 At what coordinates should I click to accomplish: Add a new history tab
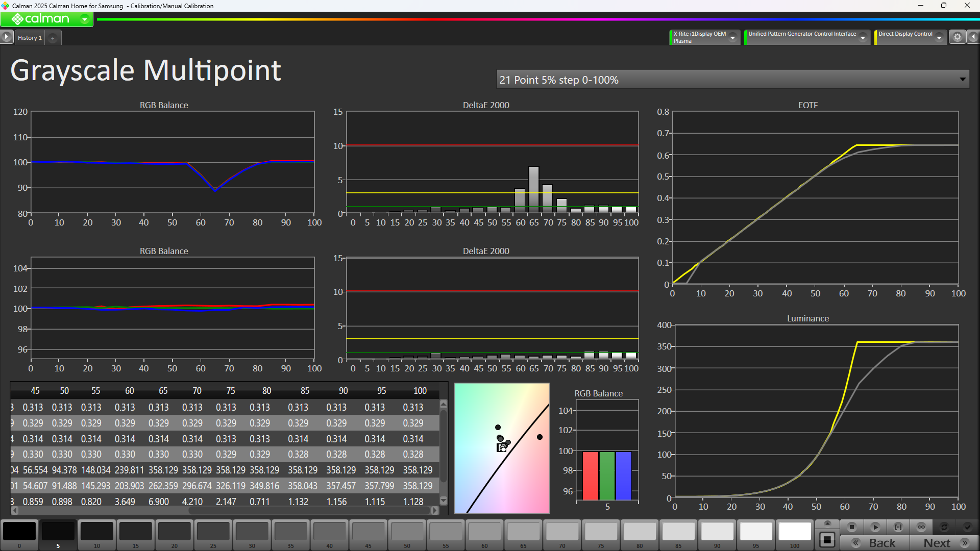(53, 38)
